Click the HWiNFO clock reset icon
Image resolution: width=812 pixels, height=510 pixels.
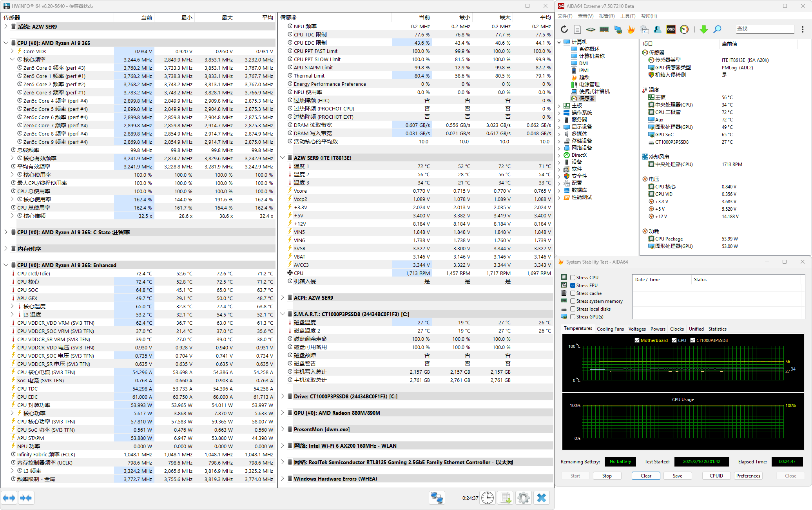[487, 498]
